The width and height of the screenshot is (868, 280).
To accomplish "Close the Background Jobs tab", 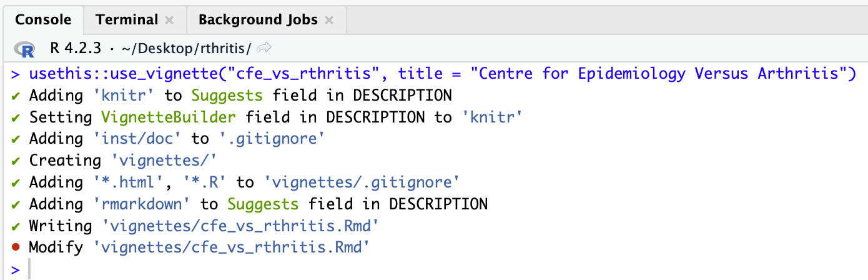I will coord(329,20).
